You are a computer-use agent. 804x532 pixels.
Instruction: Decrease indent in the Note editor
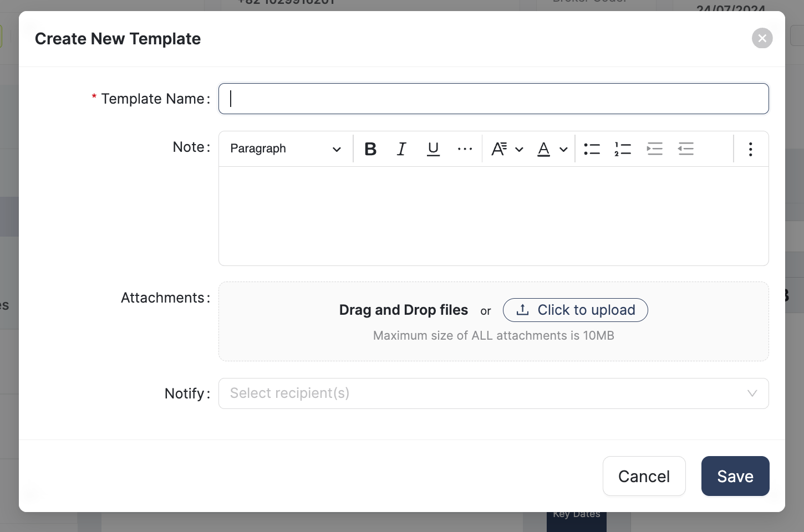tap(686, 149)
